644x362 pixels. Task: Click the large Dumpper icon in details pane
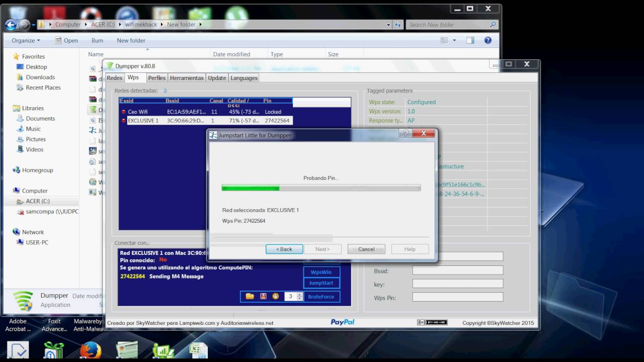tap(23, 300)
